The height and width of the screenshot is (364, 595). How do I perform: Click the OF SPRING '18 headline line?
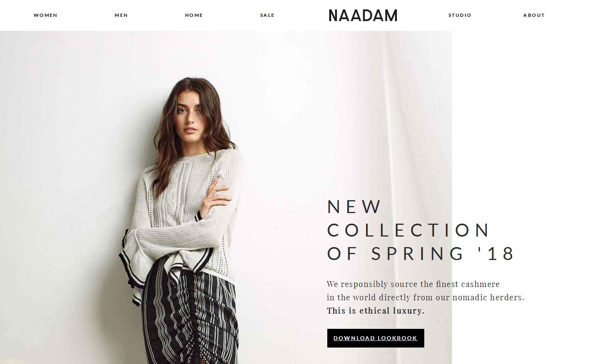pos(421,254)
